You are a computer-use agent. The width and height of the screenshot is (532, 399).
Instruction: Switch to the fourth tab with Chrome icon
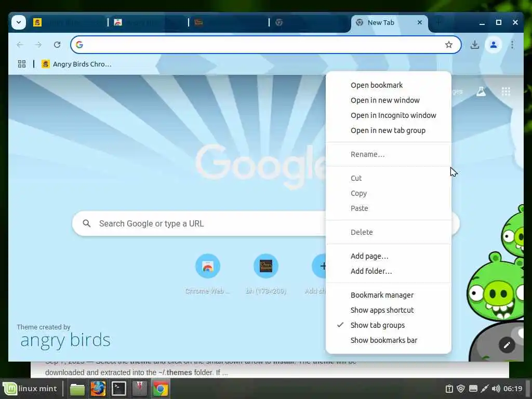click(310, 22)
